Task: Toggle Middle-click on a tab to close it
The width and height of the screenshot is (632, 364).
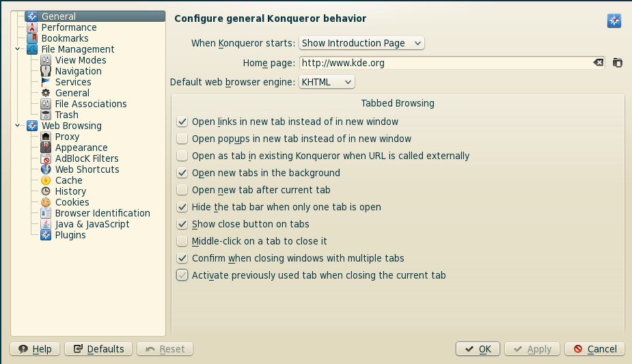Action: point(182,241)
